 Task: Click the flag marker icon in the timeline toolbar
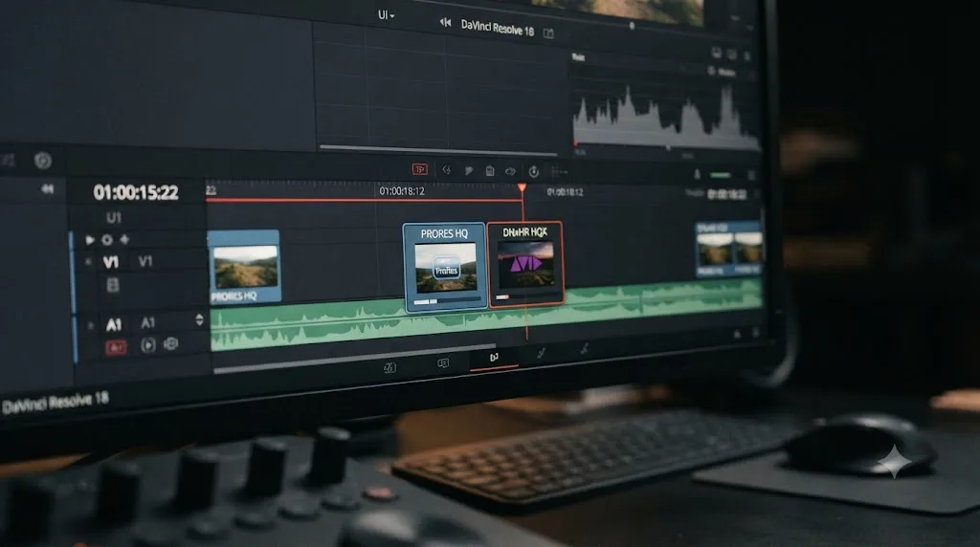(469, 170)
